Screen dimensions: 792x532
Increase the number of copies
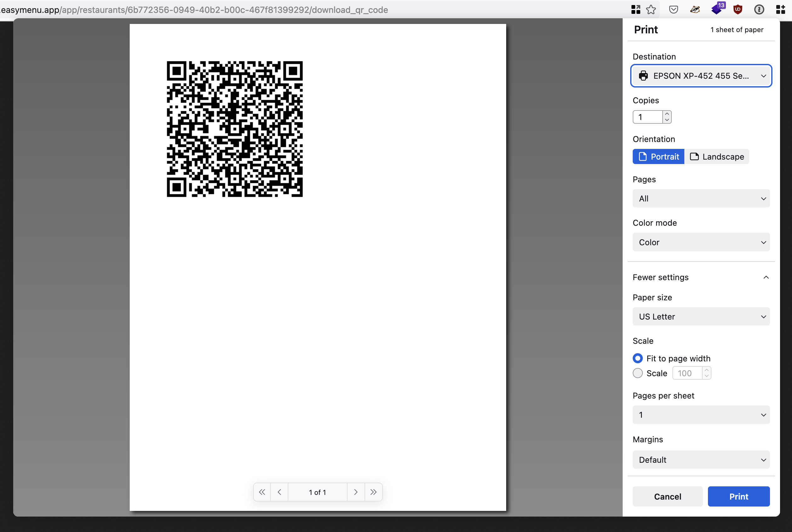click(667, 114)
